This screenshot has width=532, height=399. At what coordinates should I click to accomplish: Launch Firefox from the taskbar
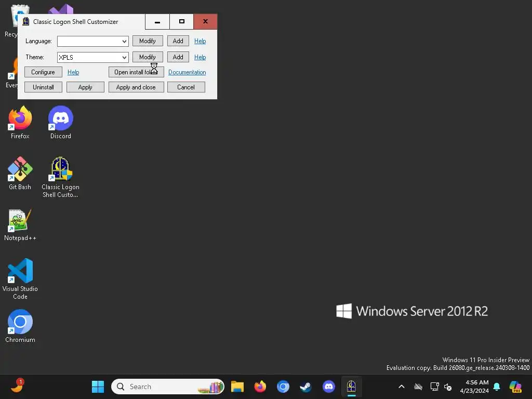(260, 387)
